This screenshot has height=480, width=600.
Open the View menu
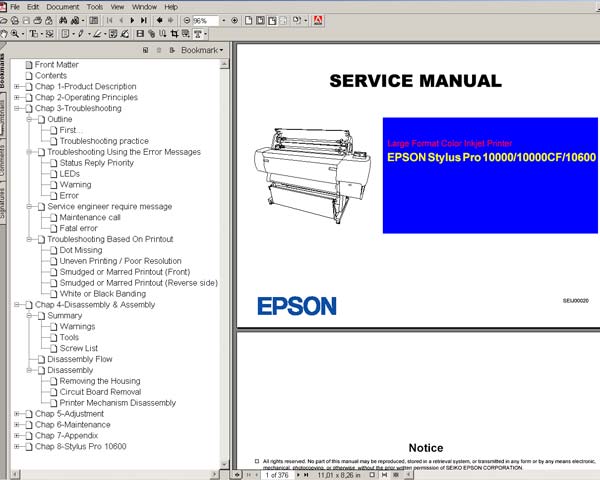[117, 7]
